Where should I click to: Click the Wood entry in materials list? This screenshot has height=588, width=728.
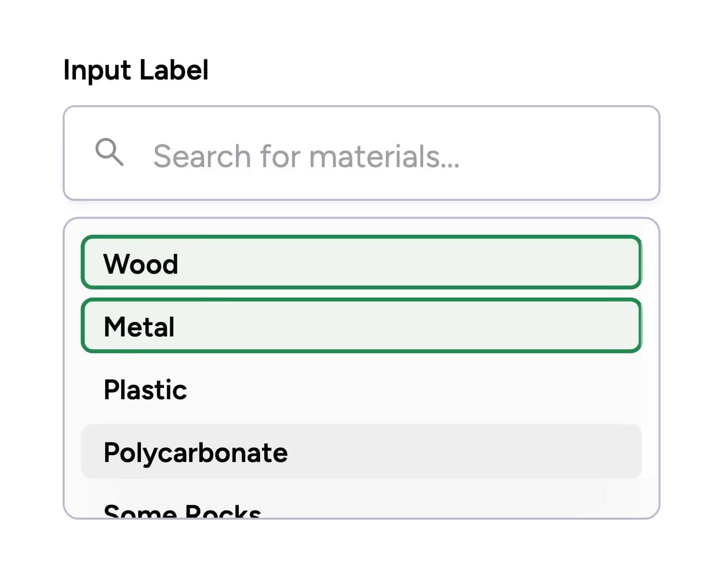(x=141, y=264)
